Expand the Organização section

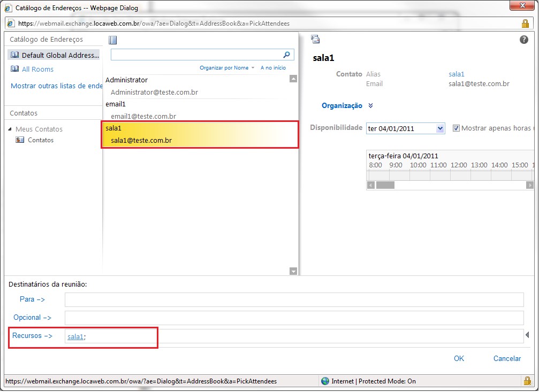(370, 106)
